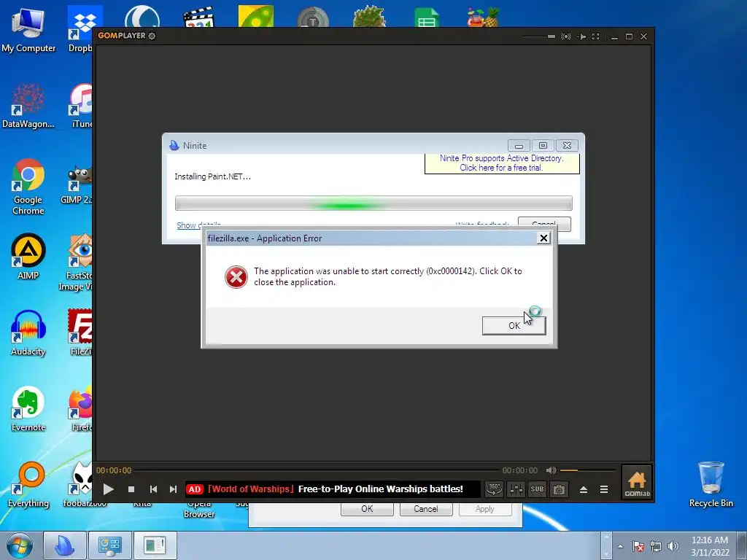Image resolution: width=747 pixels, height=560 pixels.
Task: Click OK in filezilla.exe error dialog
Action: click(514, 326)
